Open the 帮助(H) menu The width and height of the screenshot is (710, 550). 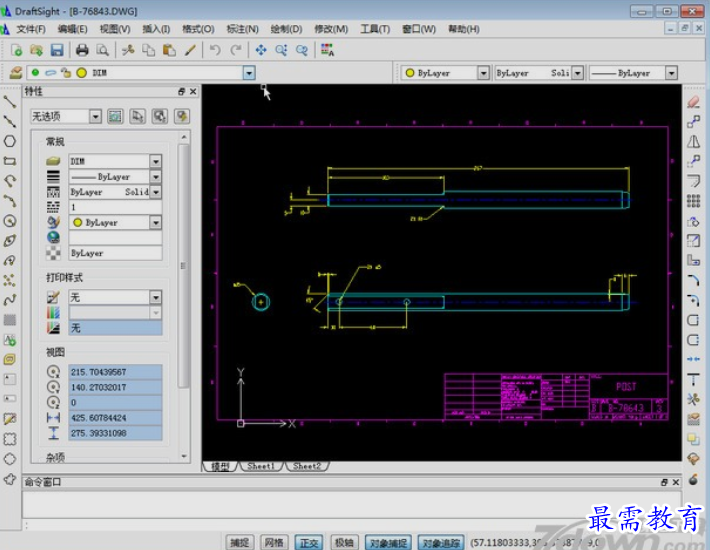464,29
